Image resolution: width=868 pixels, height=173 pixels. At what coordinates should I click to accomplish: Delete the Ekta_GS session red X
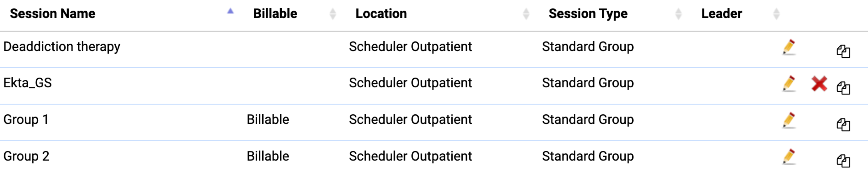click(819, 84)
